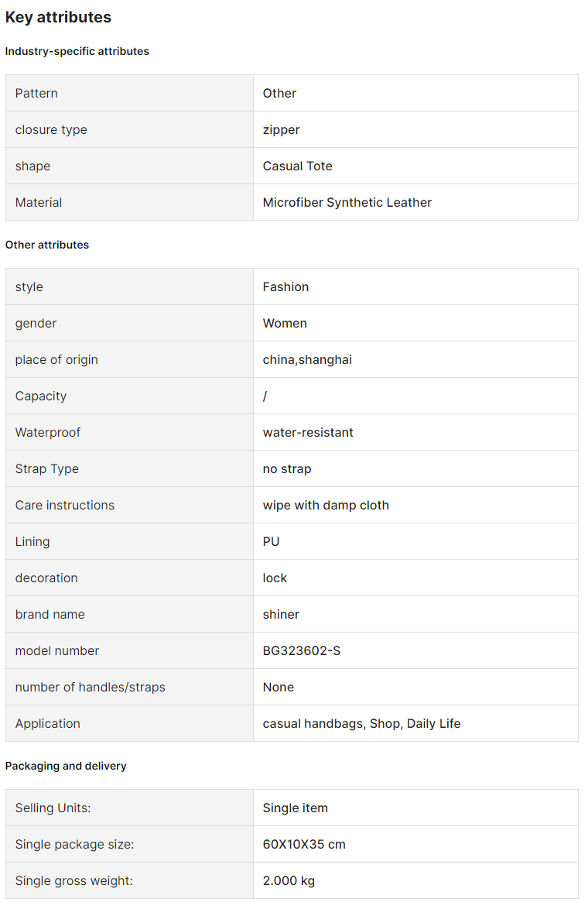Click the PU lining value
This screenshot has width=588, height=909.
pyautogui.click(x=271, y=541)
